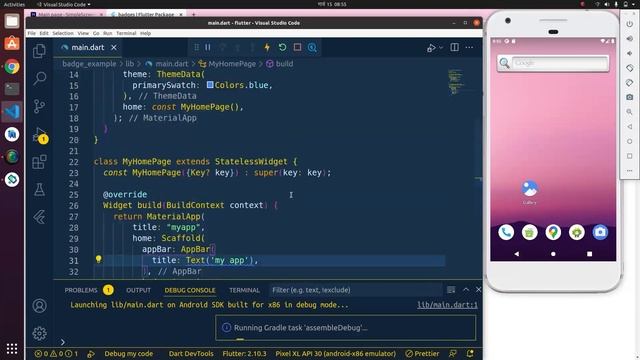Select lib folder in the breadcrumb
Image resolution: width=640 pixels, height=360 pixels.
tap(129, 64)
